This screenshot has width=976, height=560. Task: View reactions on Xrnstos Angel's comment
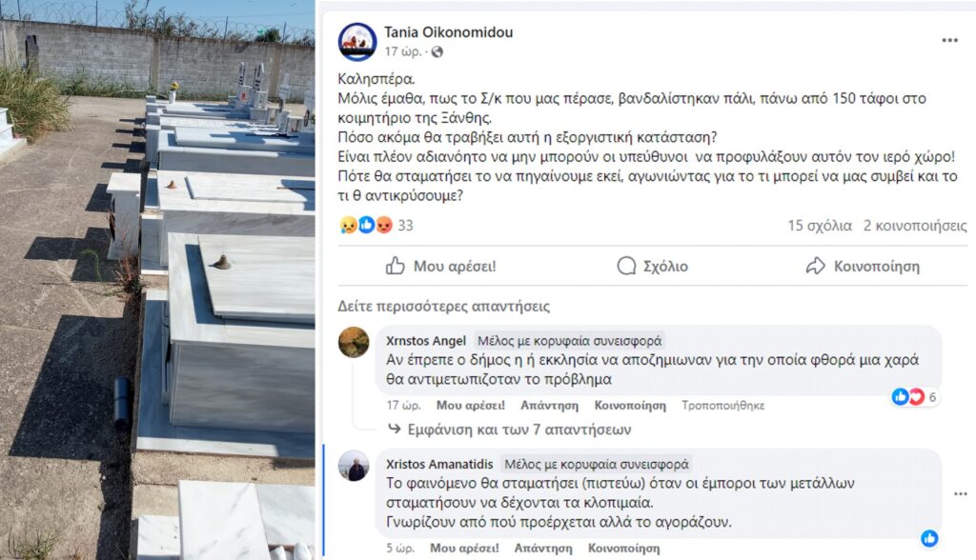pyautogui.click(x=914, y=397)
